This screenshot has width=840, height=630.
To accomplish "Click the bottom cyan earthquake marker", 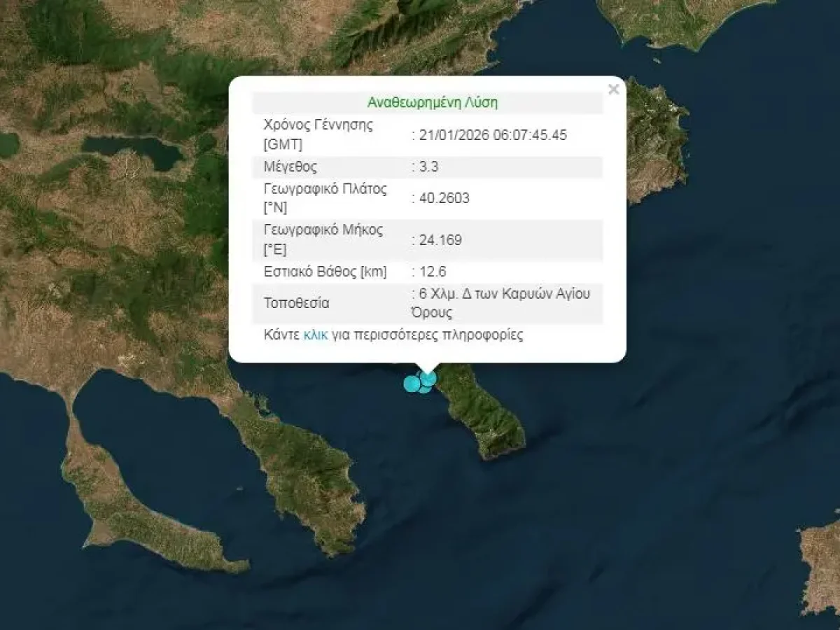I will 424,388.
